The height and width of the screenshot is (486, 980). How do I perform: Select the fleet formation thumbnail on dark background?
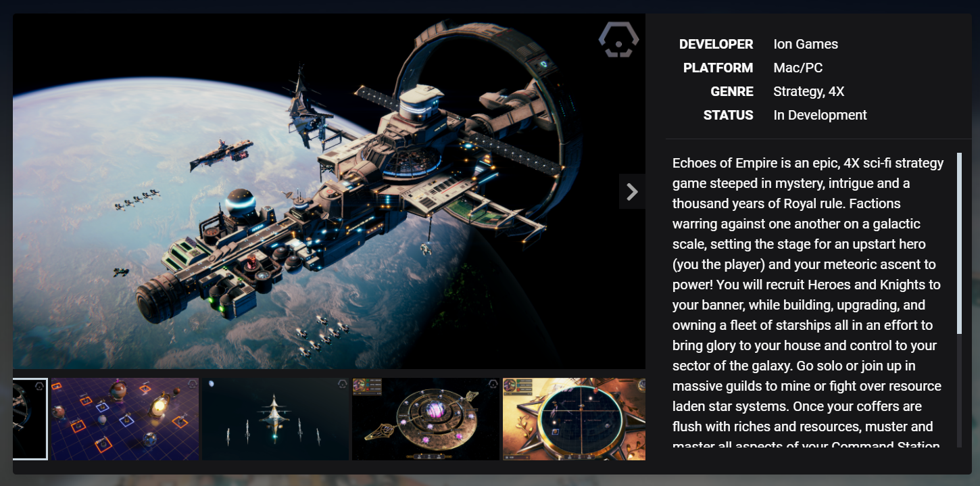click(x=275, y=419)
